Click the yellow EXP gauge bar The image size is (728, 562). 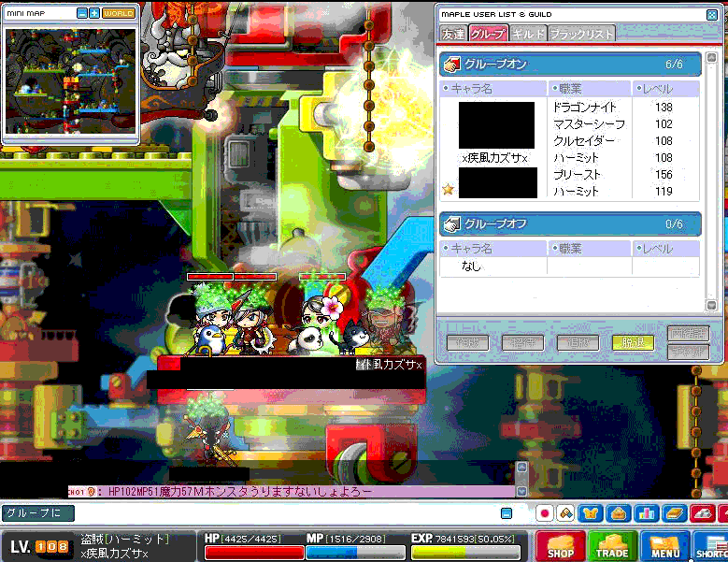pyautogui.click(x=465, y=553)
